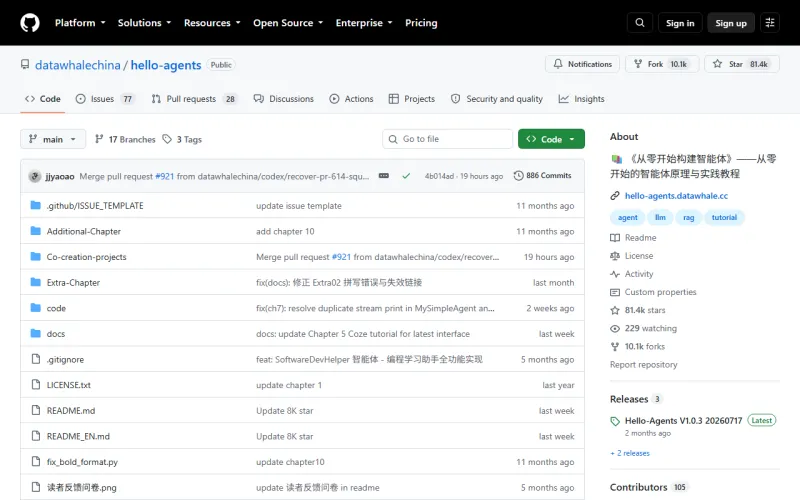Open the code folder
The width and height of the screenshot is (800, 500).
click(x=56, y=308)
